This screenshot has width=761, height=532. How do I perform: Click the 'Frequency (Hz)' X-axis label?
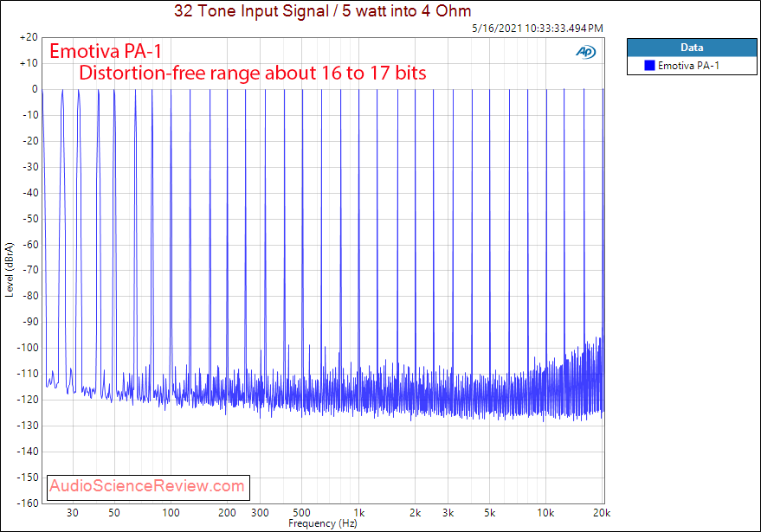pyautogui.click(x=323, y=523)
